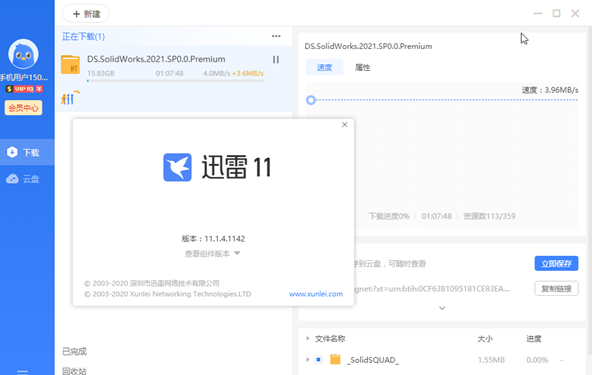Minimize the Xunlei window

pyautogui.click(x=538, y=14)
